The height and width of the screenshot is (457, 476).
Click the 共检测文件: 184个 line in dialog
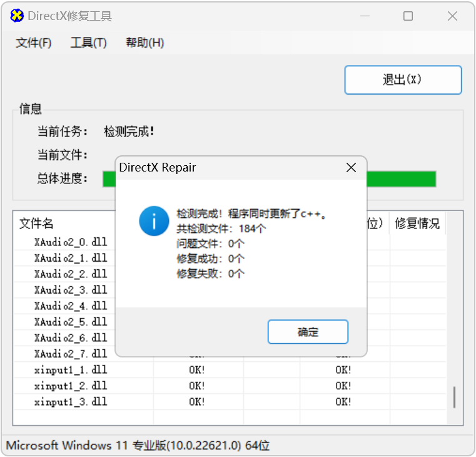(x=221, y=228)
